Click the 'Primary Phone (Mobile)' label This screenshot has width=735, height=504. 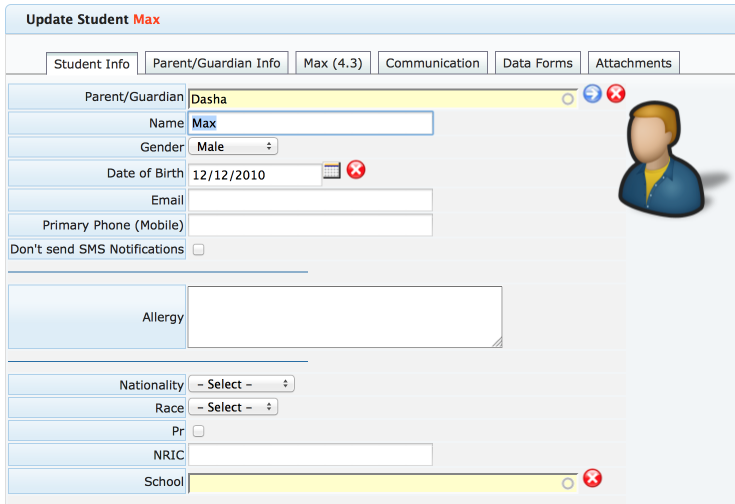tap(113, 225)
